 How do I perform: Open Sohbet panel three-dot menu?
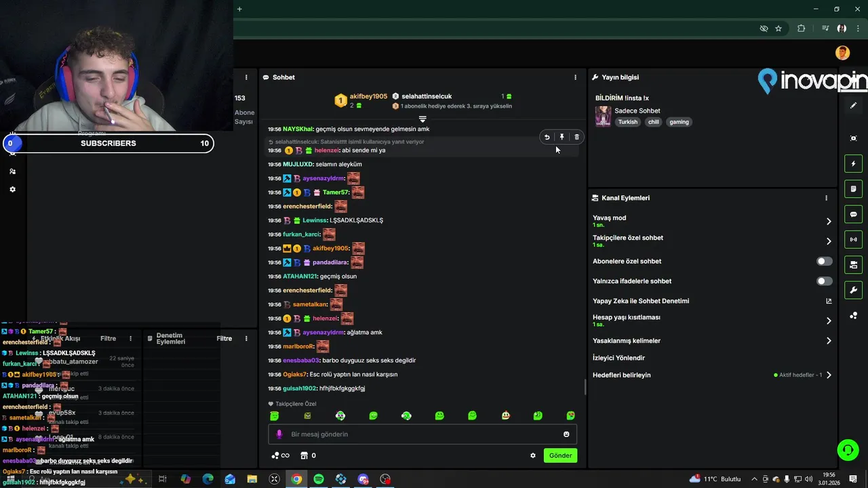pos(576,77)
